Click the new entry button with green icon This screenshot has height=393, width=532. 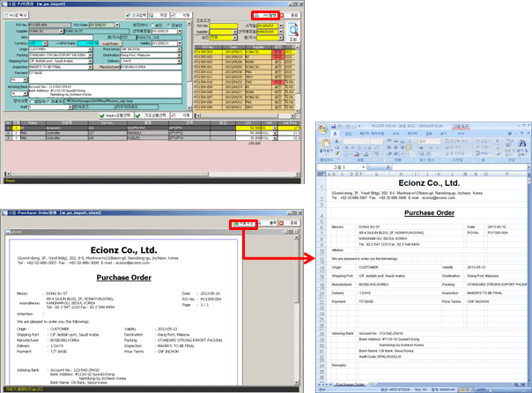[x=136, y=15]
